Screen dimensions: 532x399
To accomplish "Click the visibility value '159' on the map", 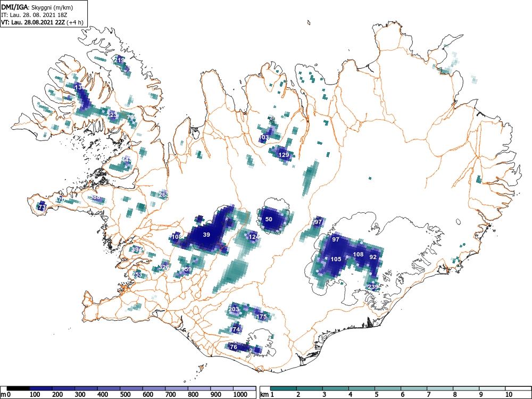I will point(187,269).
